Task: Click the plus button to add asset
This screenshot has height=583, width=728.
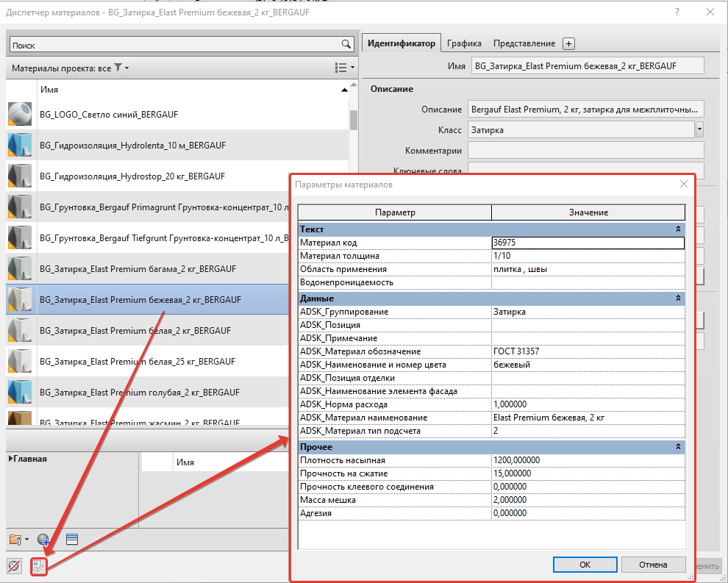Action: pyautogui.click(x=568, y=43)
